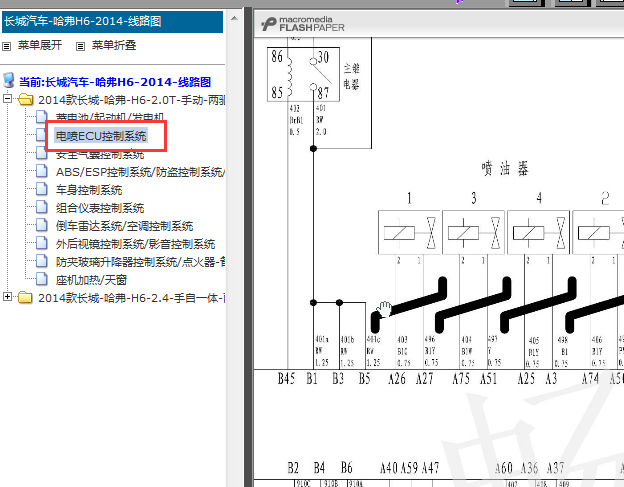Click the page icon beside 防夹玻璃升降器控制系统
The image size is (624, 487).
click(x=41, y=261)
